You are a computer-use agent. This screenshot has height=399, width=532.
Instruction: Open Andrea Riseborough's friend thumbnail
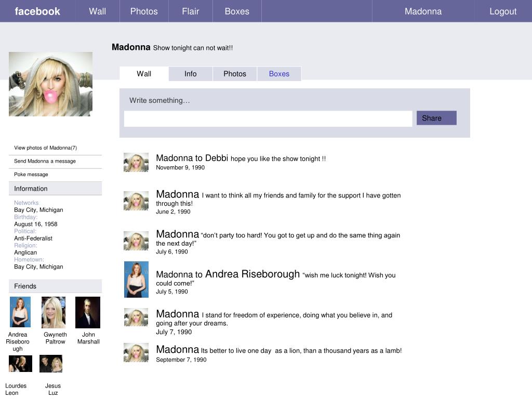pyautogui.click(x=20, y=312)
